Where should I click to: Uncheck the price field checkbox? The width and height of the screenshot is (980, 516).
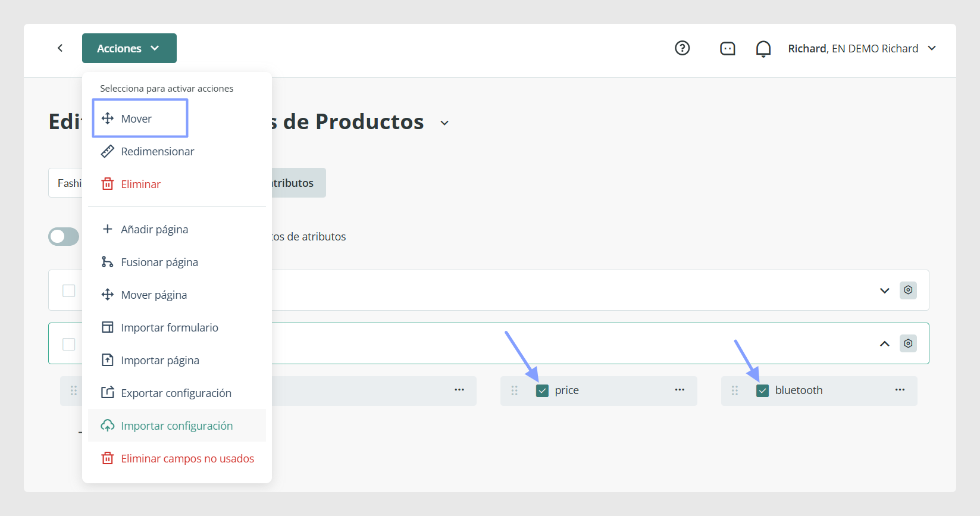click(542, 390)
